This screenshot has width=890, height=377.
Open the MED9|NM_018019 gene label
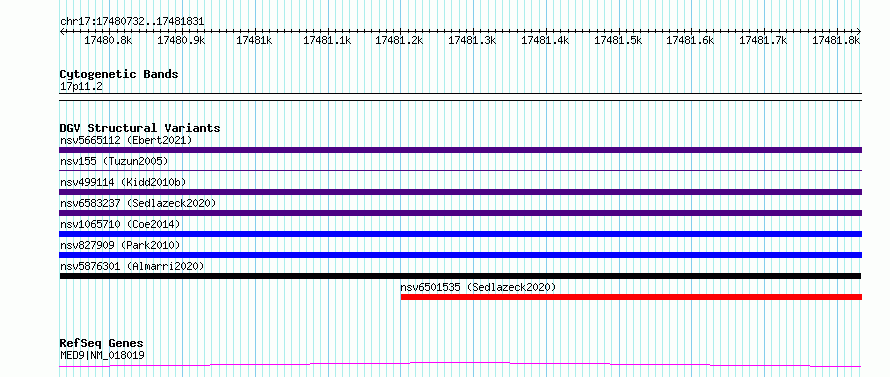tap(102, 356)
